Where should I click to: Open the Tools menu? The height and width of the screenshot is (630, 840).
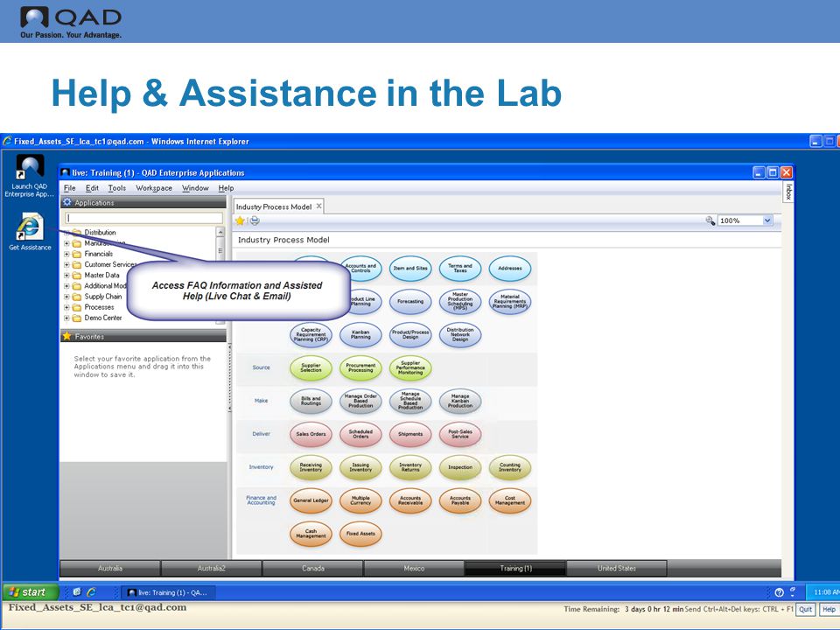[x=116, y=188]
